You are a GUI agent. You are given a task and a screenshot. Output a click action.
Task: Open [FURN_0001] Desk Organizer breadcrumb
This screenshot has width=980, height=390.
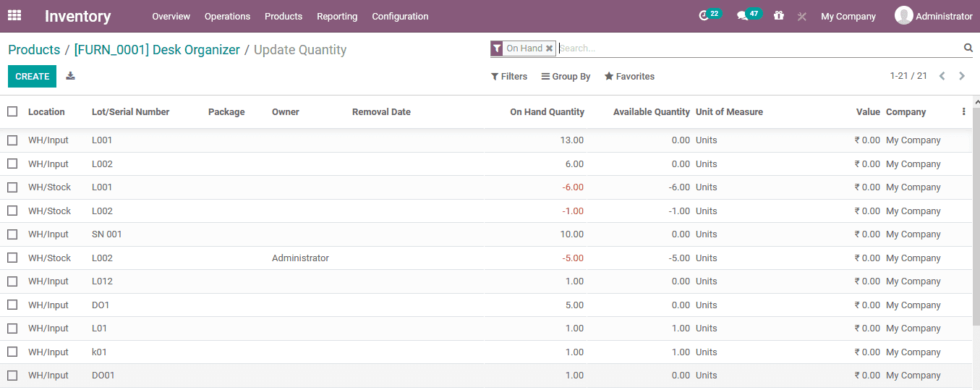(157, 50)
